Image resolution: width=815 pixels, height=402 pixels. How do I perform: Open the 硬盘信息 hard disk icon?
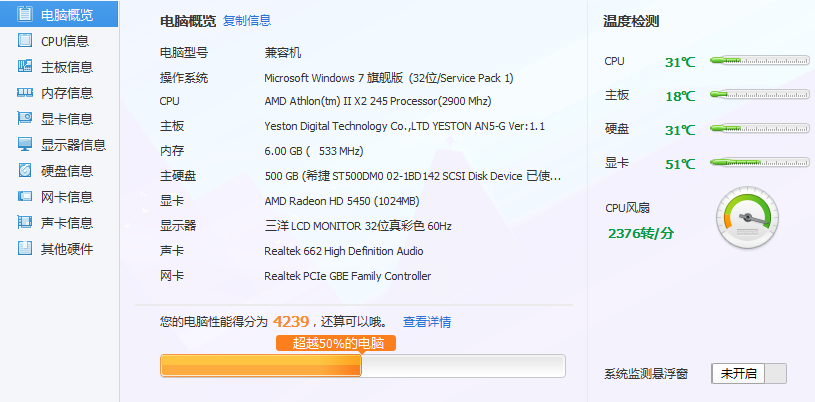click(x=24, y=170)
